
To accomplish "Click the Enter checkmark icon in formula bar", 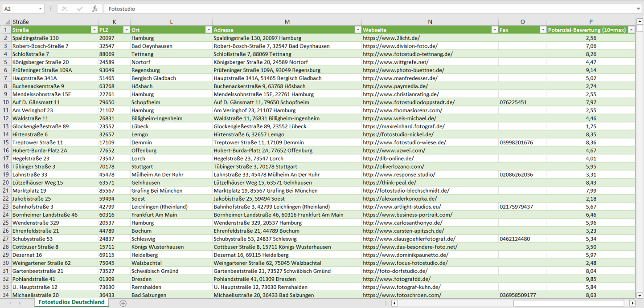I will [x=80, y=9].
